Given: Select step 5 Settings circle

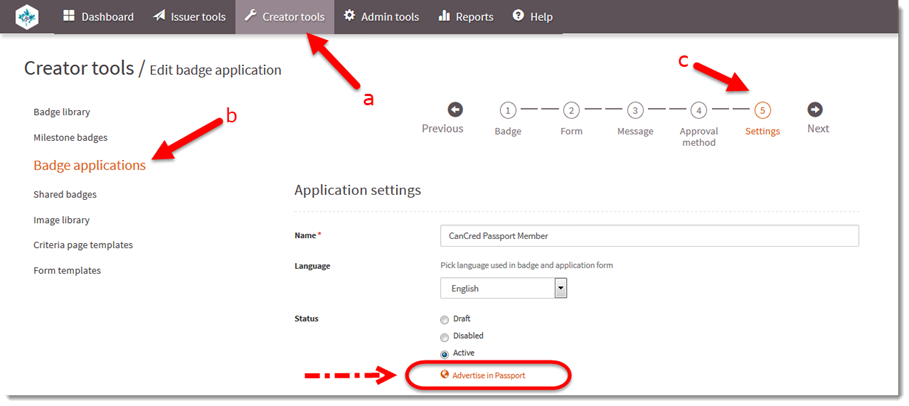Looking at the screenshot, I should click(x=762, y=110).
